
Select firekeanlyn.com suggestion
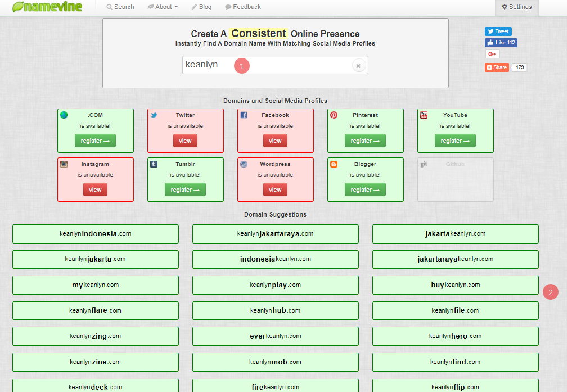pos(276,385)
